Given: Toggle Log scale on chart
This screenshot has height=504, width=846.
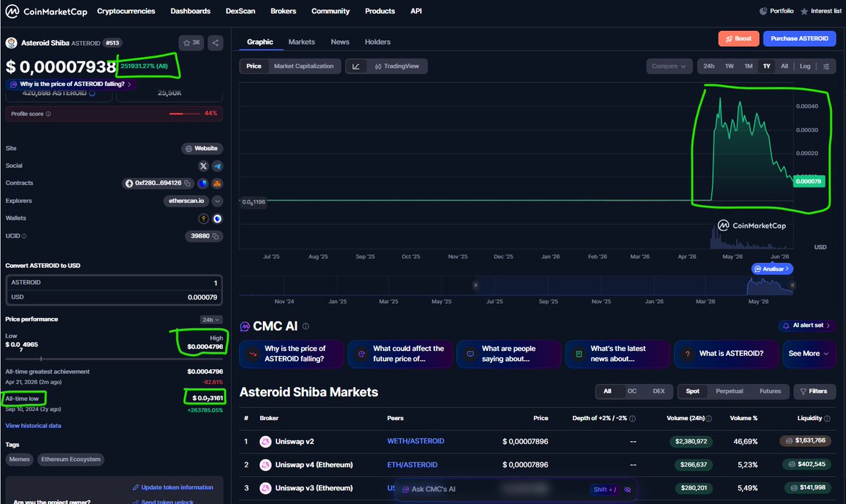Looking at the screenshot, I should tap(805, 66).
